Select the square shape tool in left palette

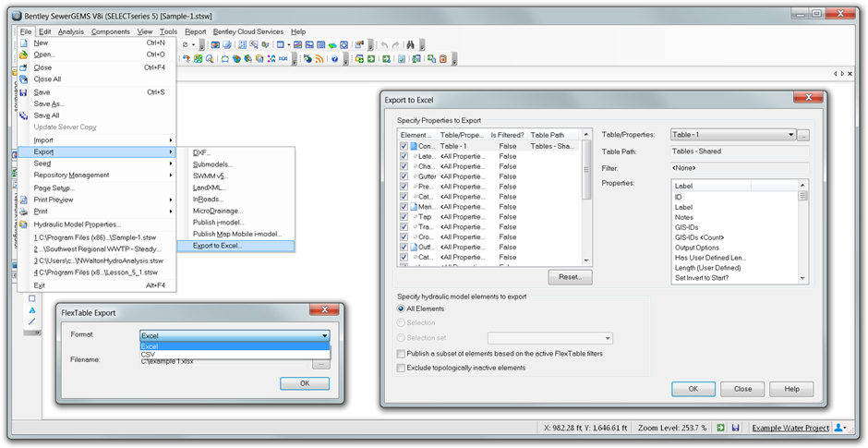pyautogui.click(x=32, y=298)
